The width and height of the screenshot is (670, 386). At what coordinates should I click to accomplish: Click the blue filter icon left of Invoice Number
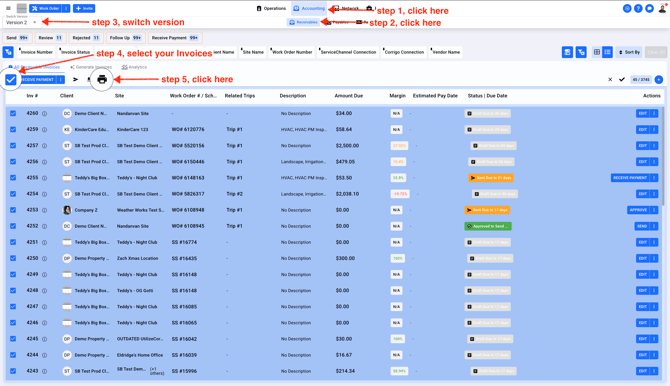(8, 52)
